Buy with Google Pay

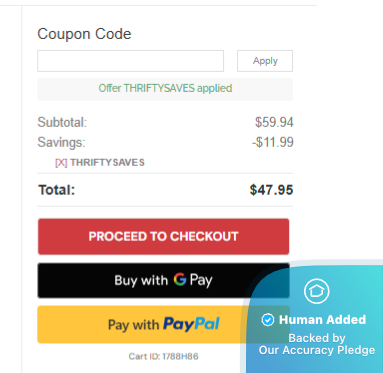pyautogui.click(x=163, y=280)
